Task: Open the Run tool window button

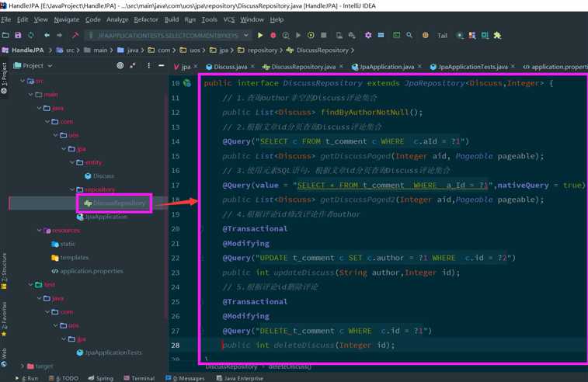Action: (x=27, y=378)
